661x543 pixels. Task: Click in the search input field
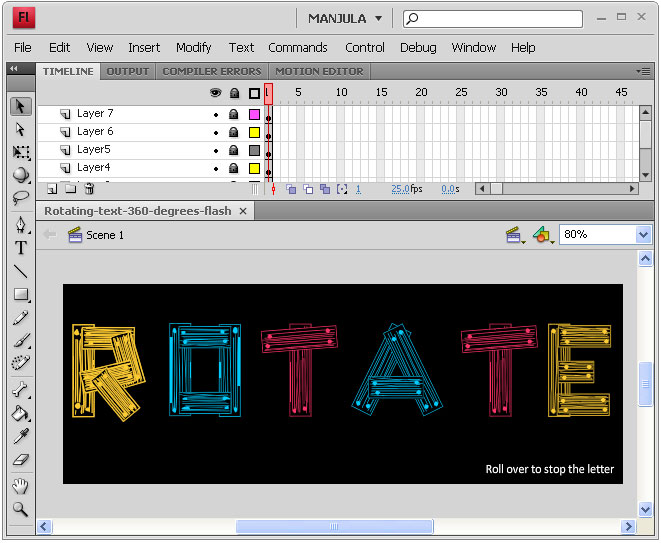(x=493, y=19)
